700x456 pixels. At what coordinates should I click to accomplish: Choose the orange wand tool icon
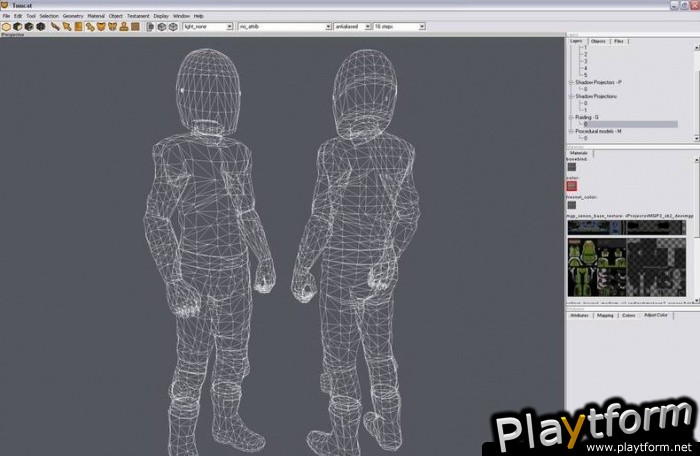pos(55,27)
